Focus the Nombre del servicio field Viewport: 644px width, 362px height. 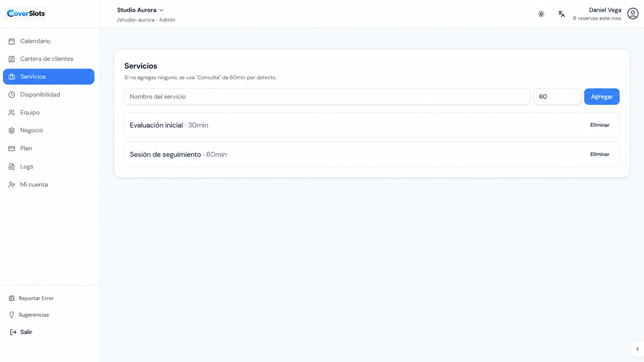tap(327, 97)
